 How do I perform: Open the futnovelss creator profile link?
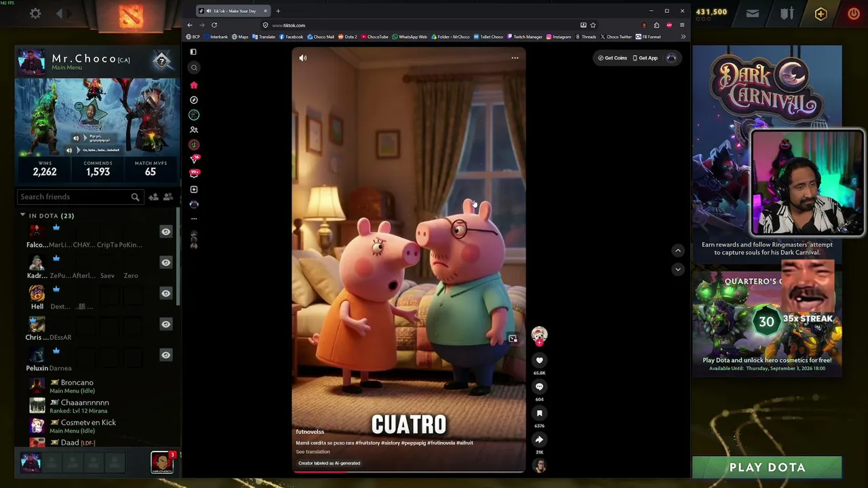[x=310, y=432]
